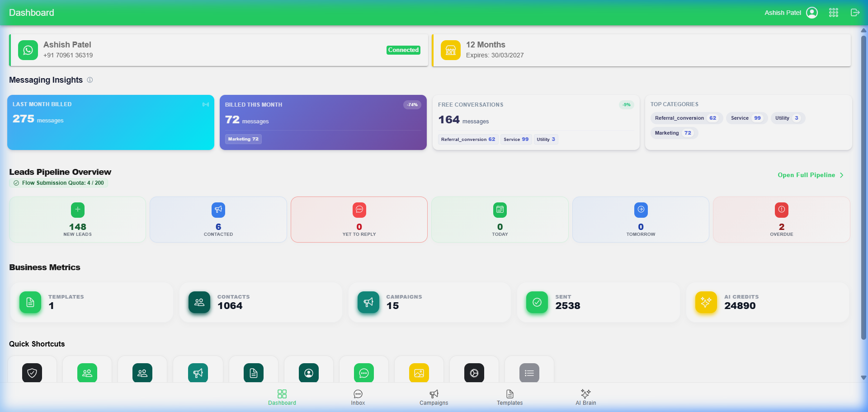Click the '164 messages' value
The height and width of the screenshot is (412, 868).
click(463, 120)
